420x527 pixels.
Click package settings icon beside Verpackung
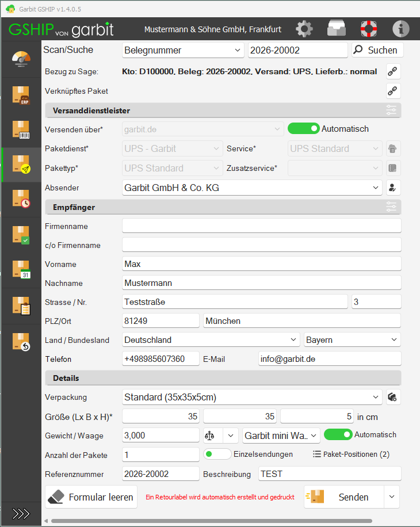[x=393, y=398]
